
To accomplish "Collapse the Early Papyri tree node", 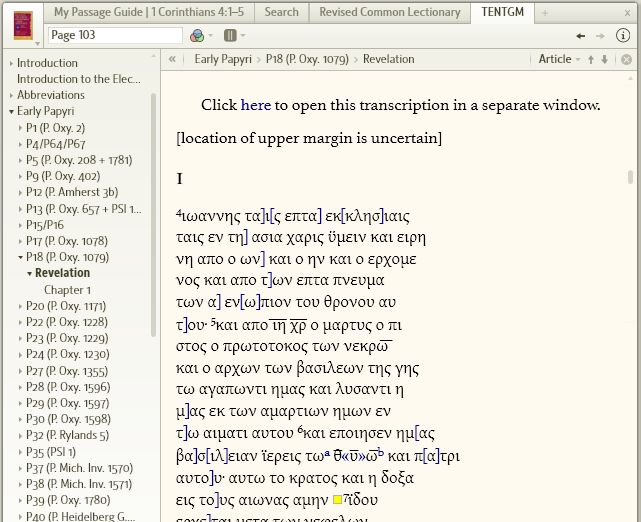I will [x=11, y=112].
